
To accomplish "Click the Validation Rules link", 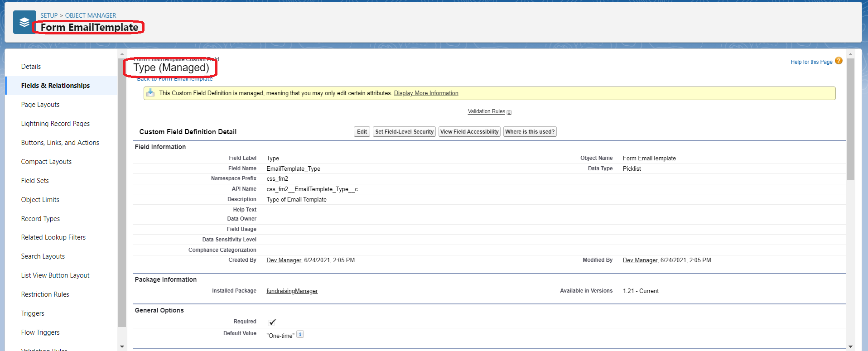I will pyautogui.click(x=487, y=111).
